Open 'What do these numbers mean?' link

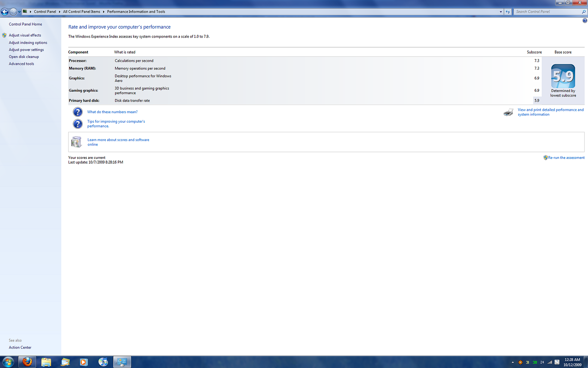pyautogui.click(x=112, y=112)
